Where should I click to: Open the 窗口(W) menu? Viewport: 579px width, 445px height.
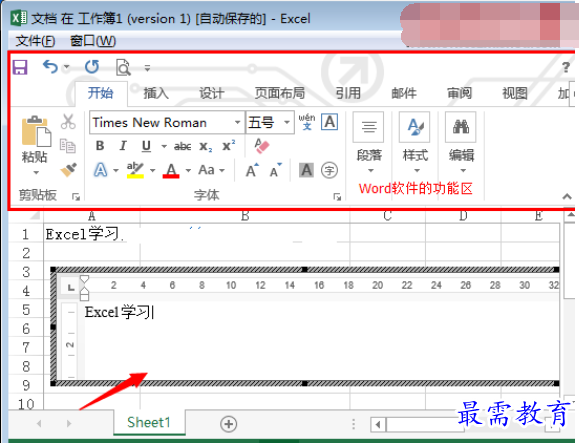93,41
